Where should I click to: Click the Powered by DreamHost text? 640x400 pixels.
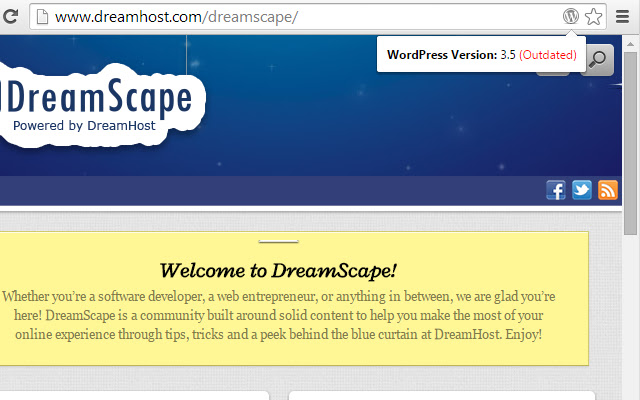pyautogui.click(x=84, y=126)
